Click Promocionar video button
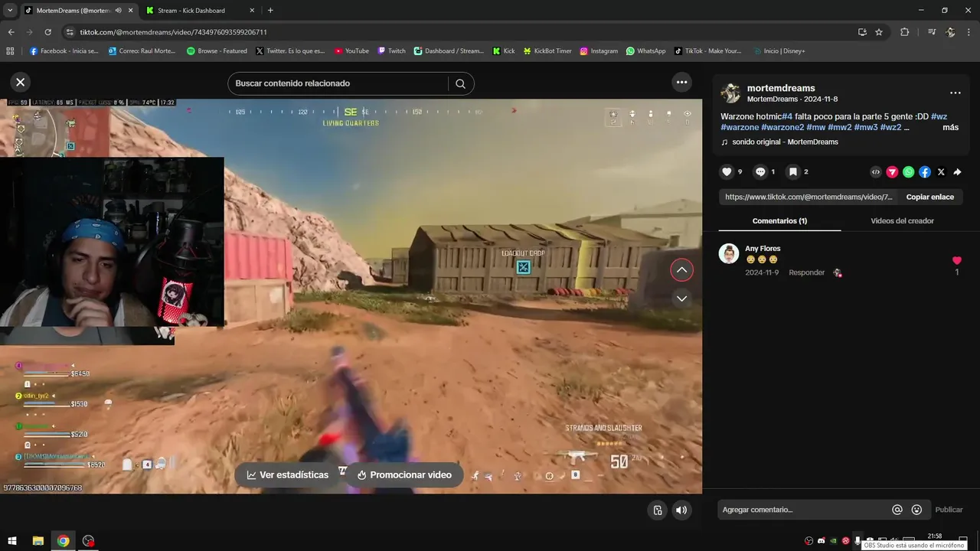980x551 pixels. tap(404, 474)
